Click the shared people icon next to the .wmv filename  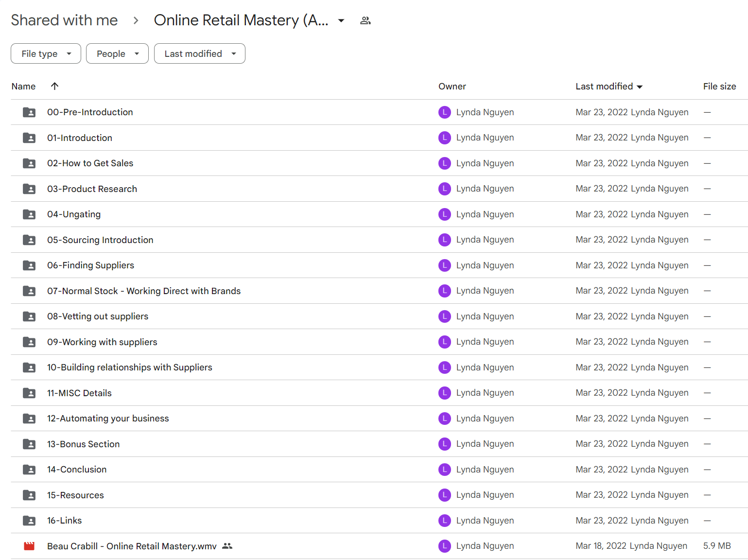(x=227, y=546)
